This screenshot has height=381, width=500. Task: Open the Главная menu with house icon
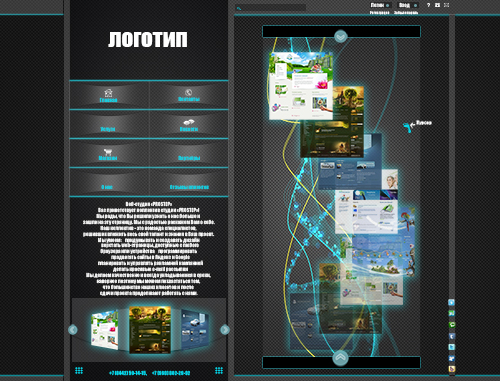(x=109, y=95)
